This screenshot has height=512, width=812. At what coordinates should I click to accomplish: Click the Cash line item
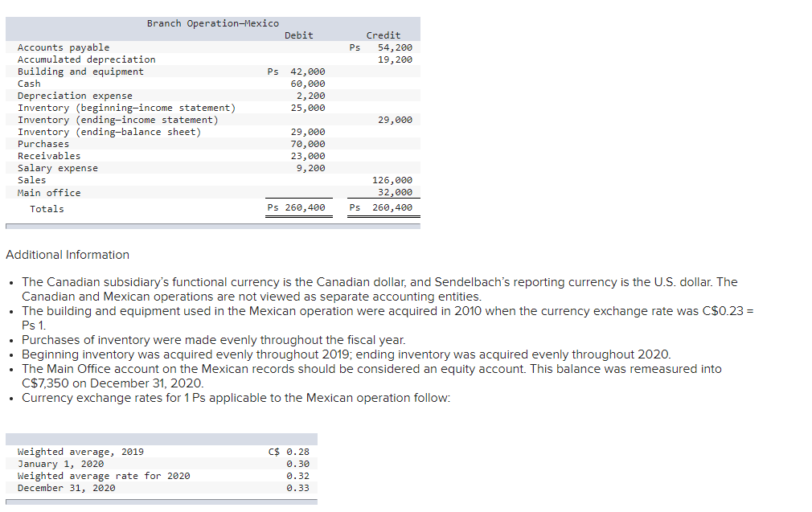point(28,83)
